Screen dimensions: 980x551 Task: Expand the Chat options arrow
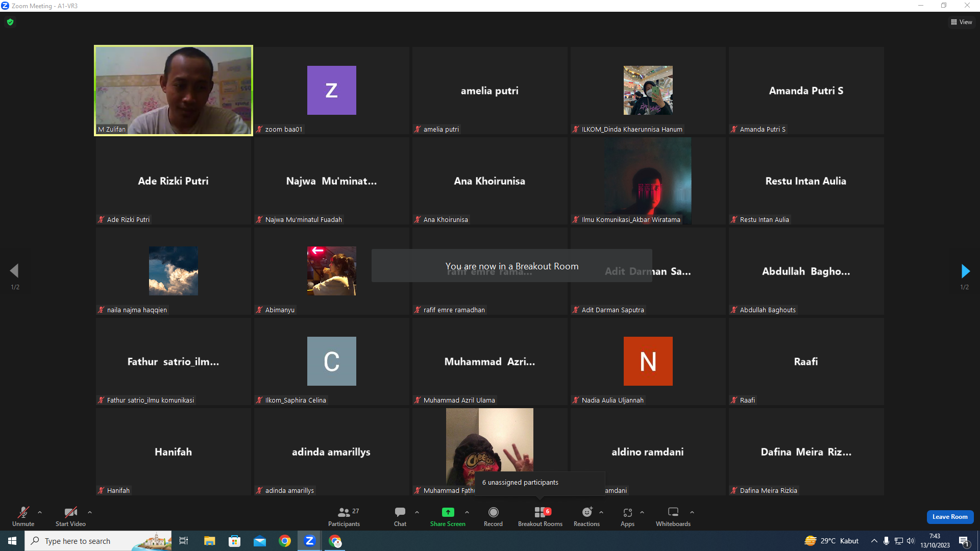click(417, 512)
